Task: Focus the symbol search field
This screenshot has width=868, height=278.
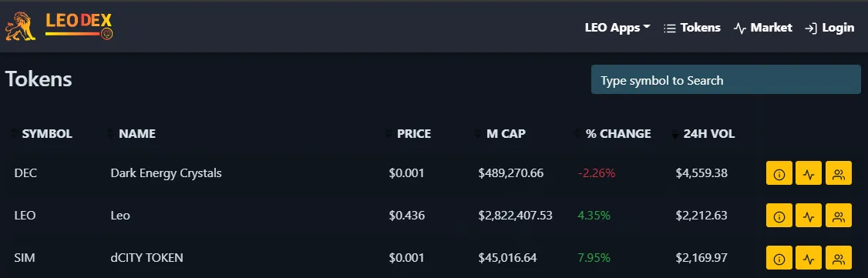Action: [725, 79]
